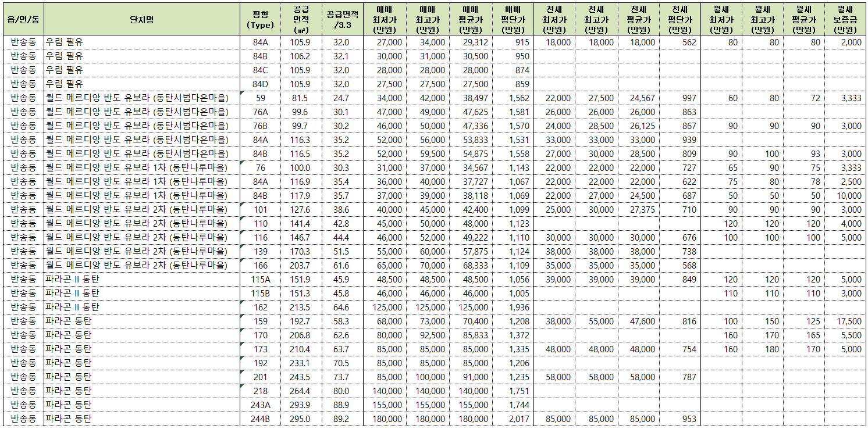The width and height of the screenshot is (868, 429).
Task: Click the 562 전세 평단가 cell
Action: pyautogui.click(x=680, y=42)
